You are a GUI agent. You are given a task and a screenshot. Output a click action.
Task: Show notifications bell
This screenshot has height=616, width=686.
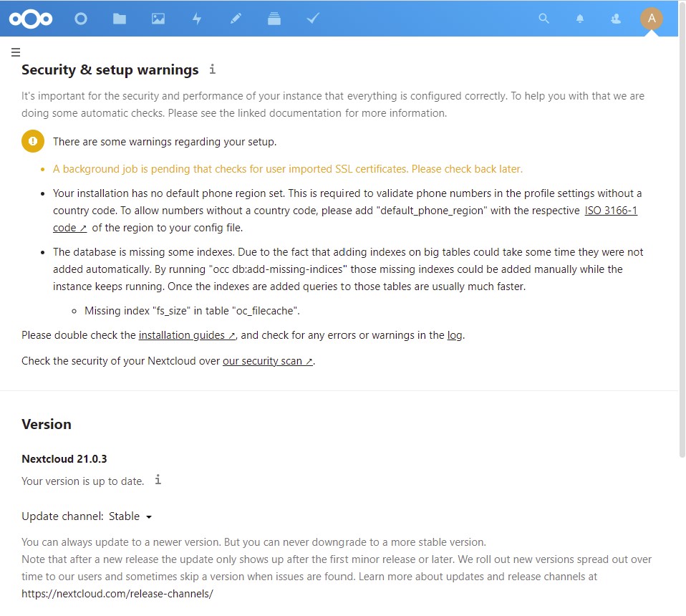click(580, 19)
